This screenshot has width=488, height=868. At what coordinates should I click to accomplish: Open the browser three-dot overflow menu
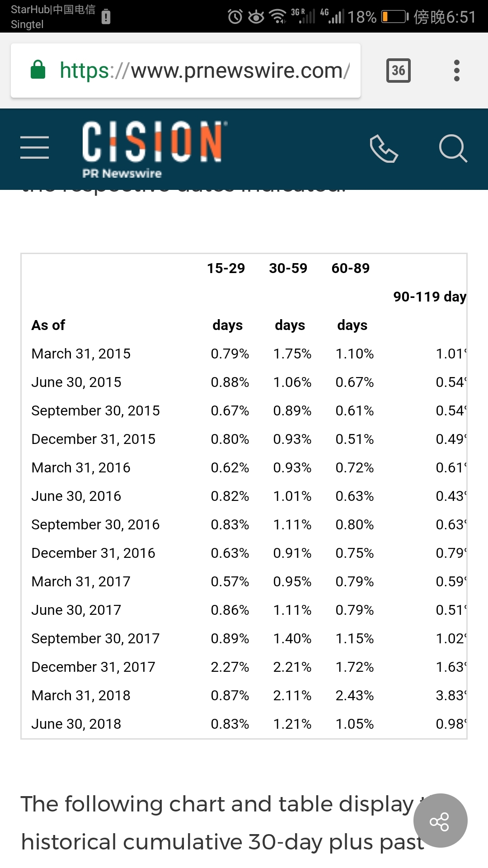(457, 71)
